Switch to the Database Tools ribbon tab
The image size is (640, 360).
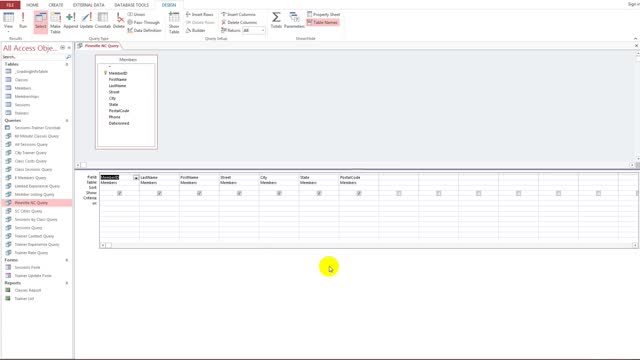[x=131, y=5]
